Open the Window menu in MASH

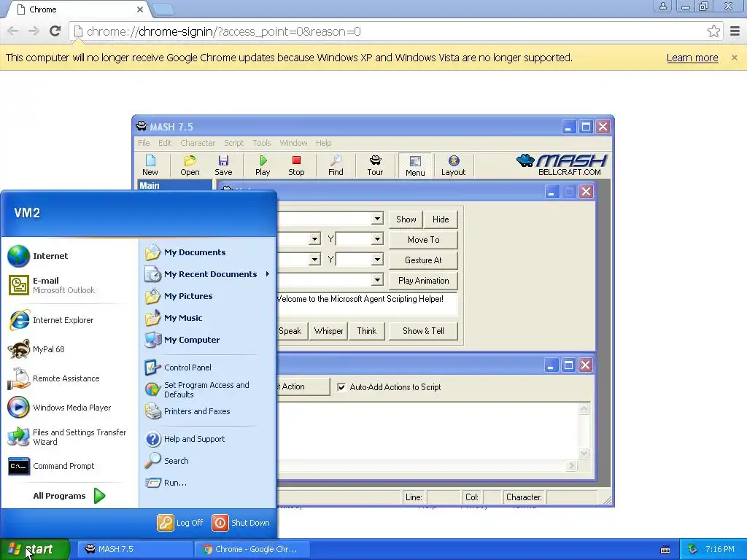293,143
